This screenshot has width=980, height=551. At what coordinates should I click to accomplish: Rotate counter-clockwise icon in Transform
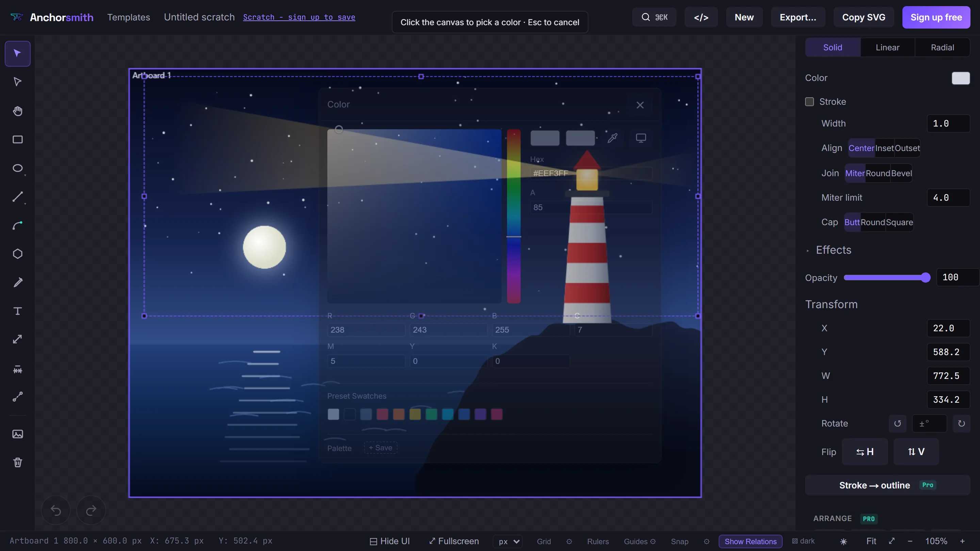pyautogui.click(x=897, y=423)
